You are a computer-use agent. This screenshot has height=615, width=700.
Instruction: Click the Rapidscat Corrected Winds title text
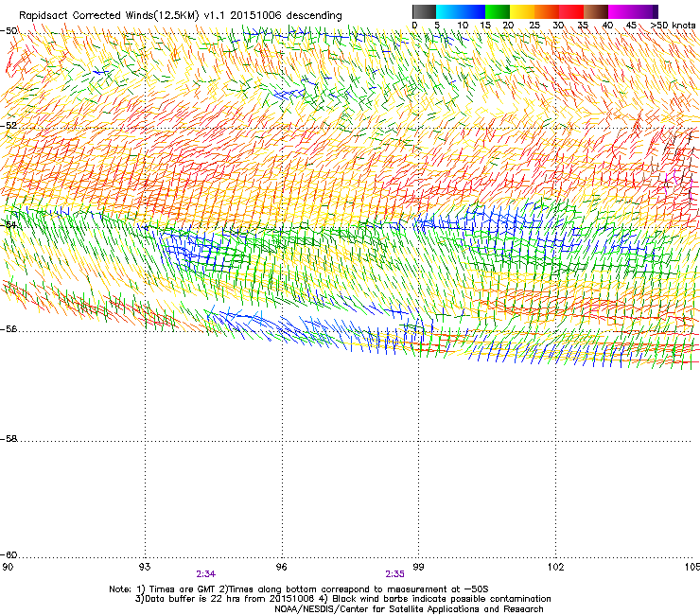[x=181, y=16]
